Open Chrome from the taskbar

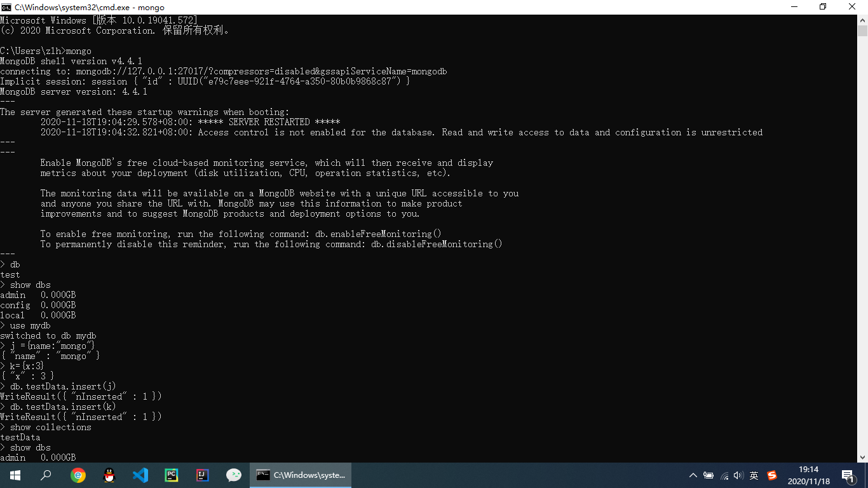(x=78, y=475)
